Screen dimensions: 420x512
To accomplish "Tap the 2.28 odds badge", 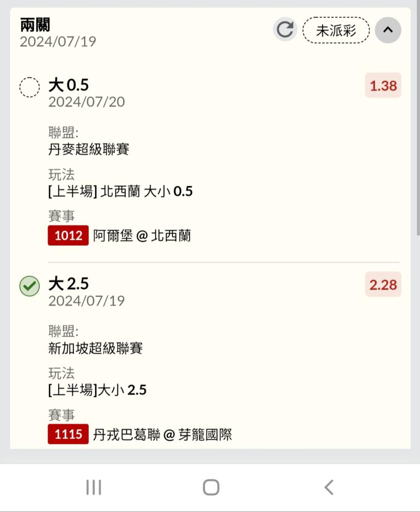I will (x=383, y=285).
